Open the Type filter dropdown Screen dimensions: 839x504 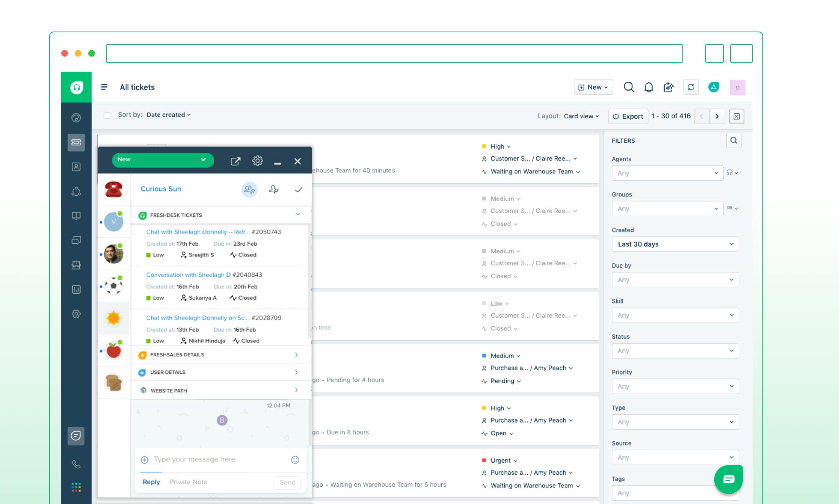(675, 422)
